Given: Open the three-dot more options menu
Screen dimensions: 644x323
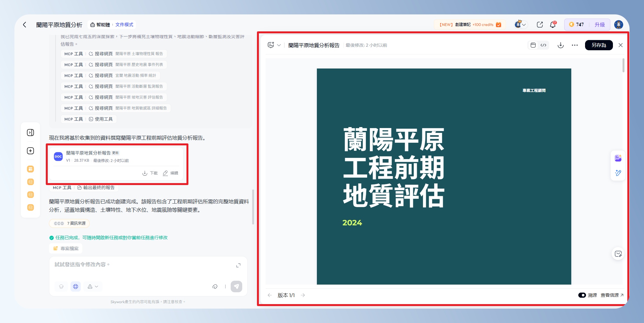Looking at the screenshot, I should coord(574,45).
